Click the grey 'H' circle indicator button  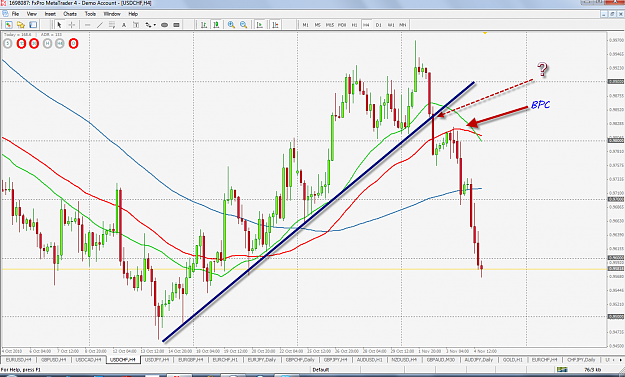point(47,43)
